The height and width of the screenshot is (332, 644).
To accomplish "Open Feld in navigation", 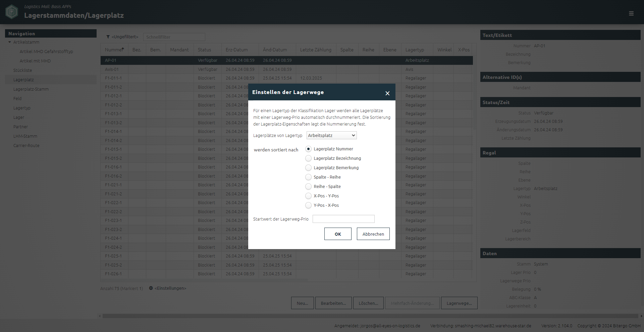I will click(17, 99).
